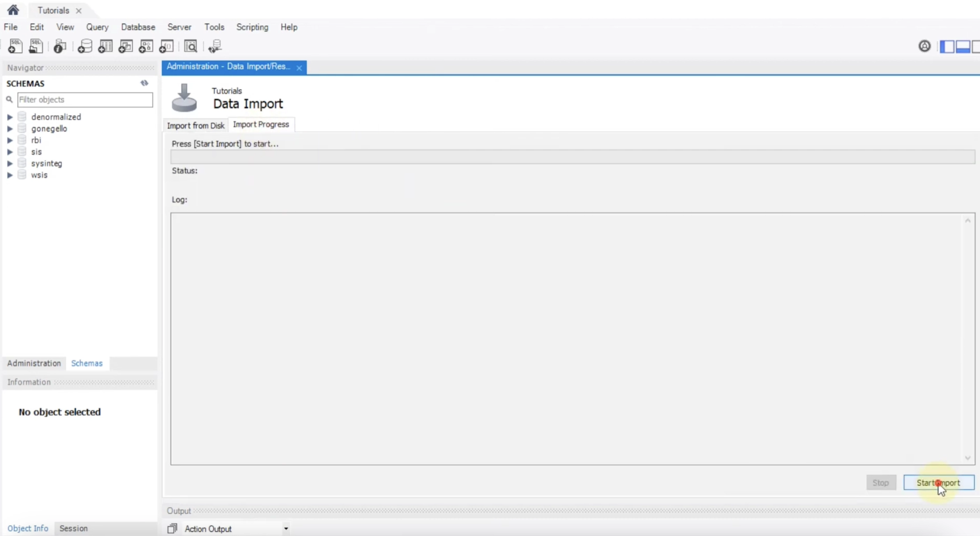The image size is (980, 536).
Task: Expand the denormalized schema
Action: click(x=10, y=117)
